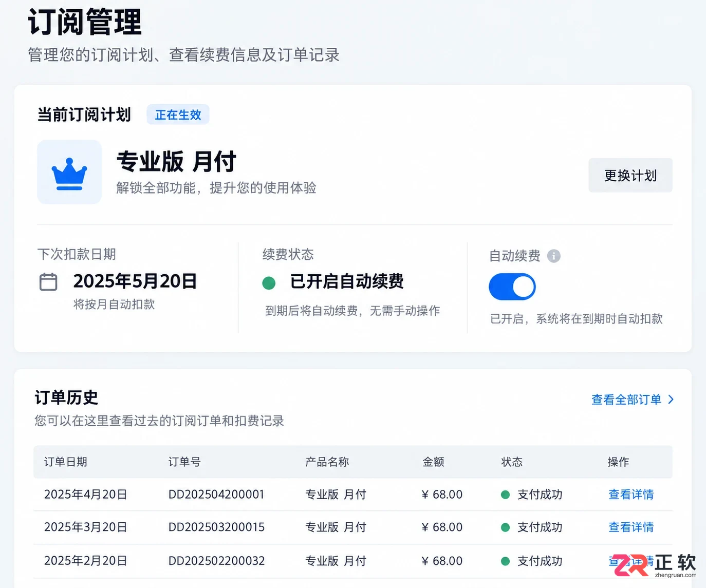706x588 pixels.
Task: Click the 订单历史 section heading
Action: (x=66, y=397)
